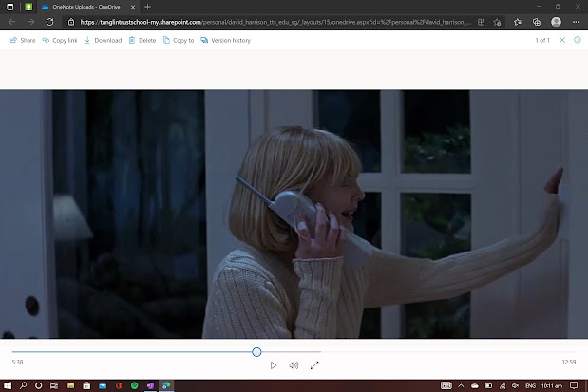The width and height of the screenshot is (588, 392).
Task: Launch Cortana from the taskbar
Action: click(39, 385)
